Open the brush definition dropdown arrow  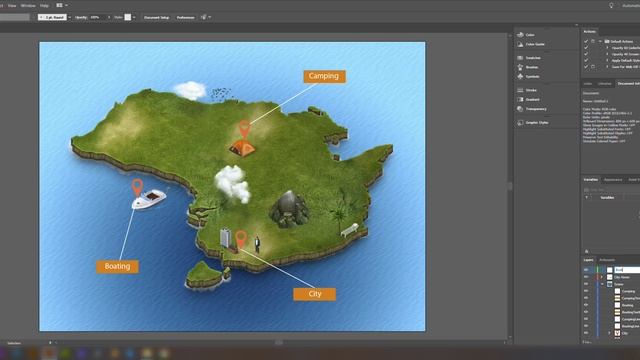coord(69,17)
